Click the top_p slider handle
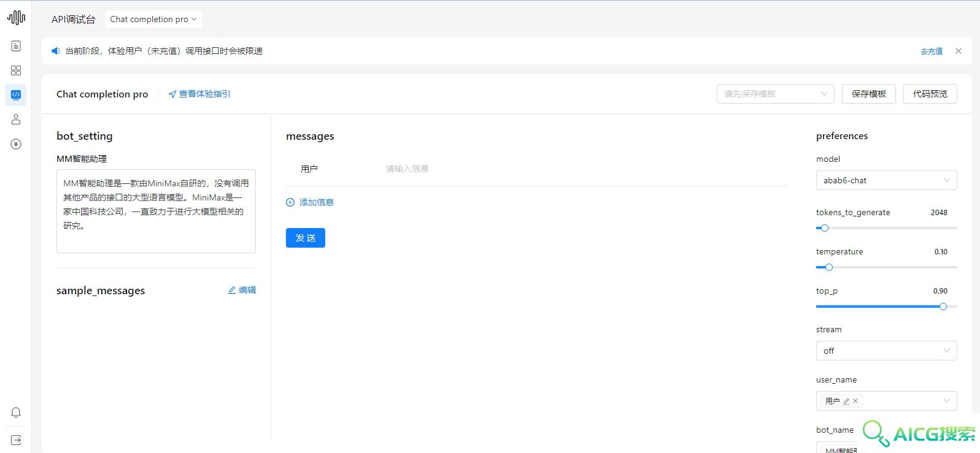Viewport: 980px width, 453px height. pyautogui.click(x=943, y=306)
